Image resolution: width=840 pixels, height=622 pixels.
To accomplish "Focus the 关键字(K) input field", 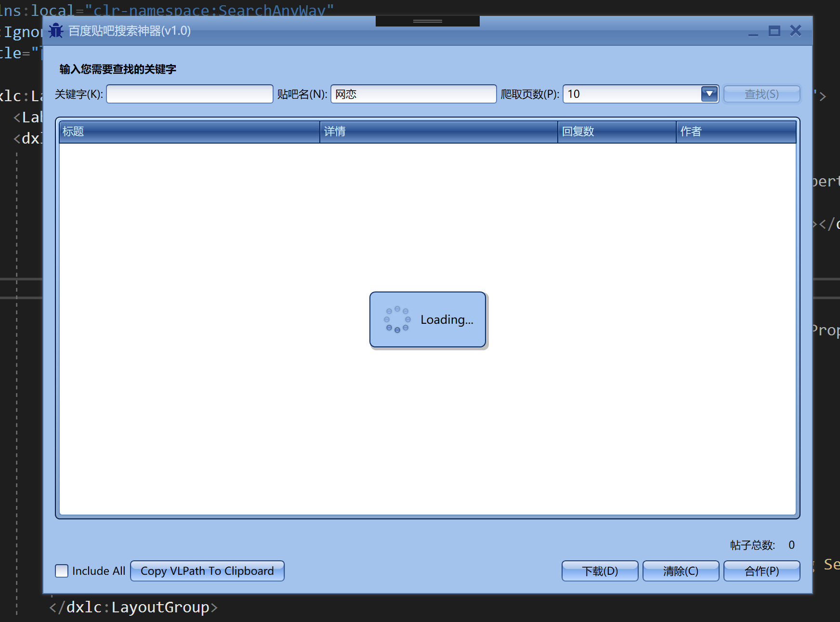I will coord(190,94).
